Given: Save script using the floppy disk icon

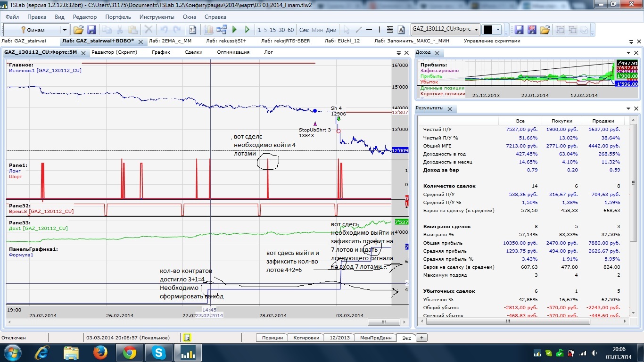Looking at the screenshot, I should [x=91, y=30].
